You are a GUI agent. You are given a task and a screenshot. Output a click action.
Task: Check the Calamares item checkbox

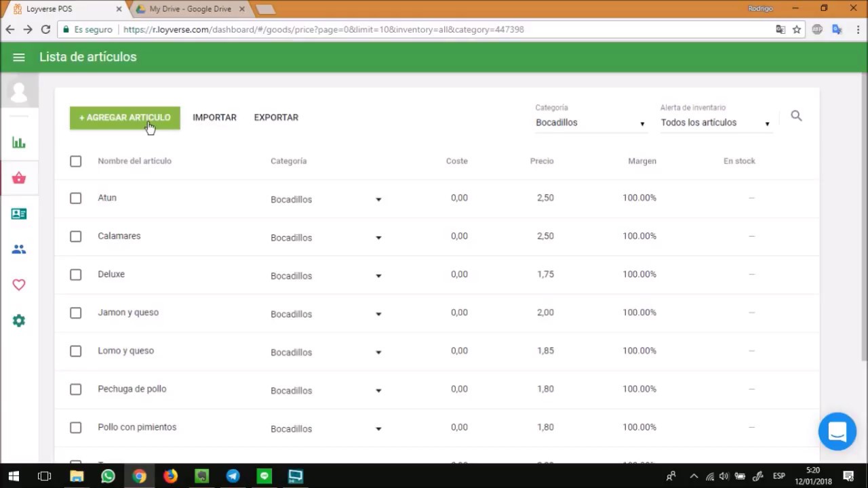click(x=75, y=237)
